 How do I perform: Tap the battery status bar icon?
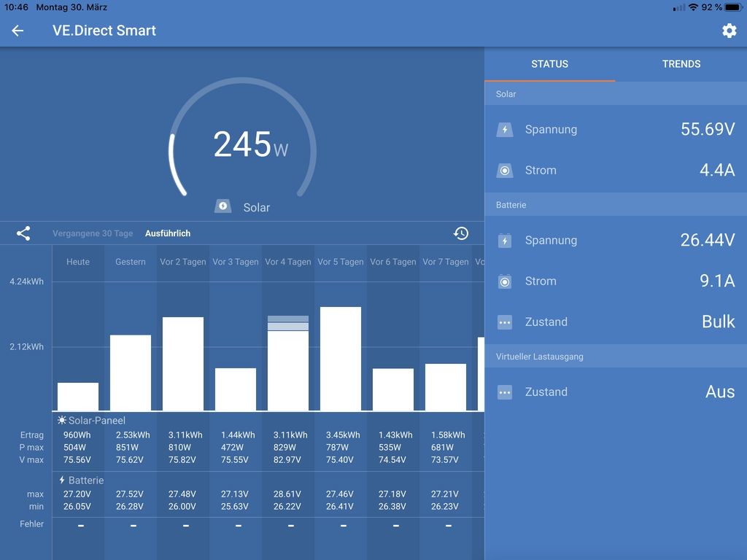pos(734,7)
